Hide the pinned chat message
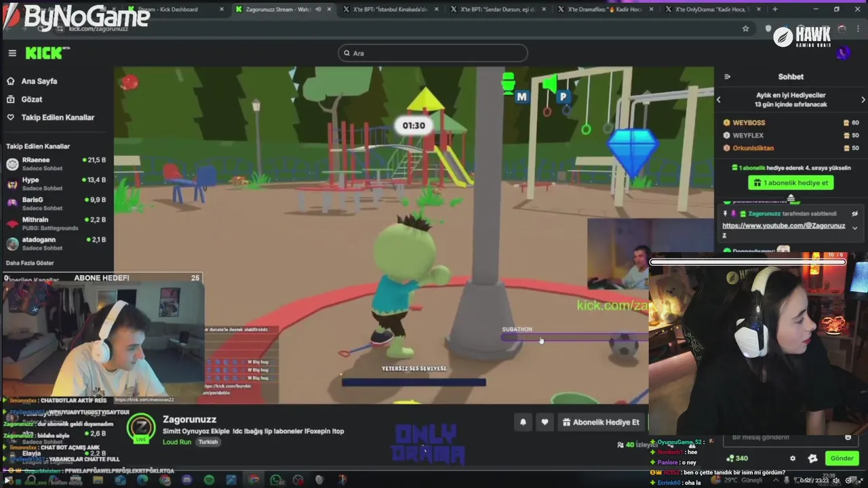 pyautogui.click(x=854, y=213)
